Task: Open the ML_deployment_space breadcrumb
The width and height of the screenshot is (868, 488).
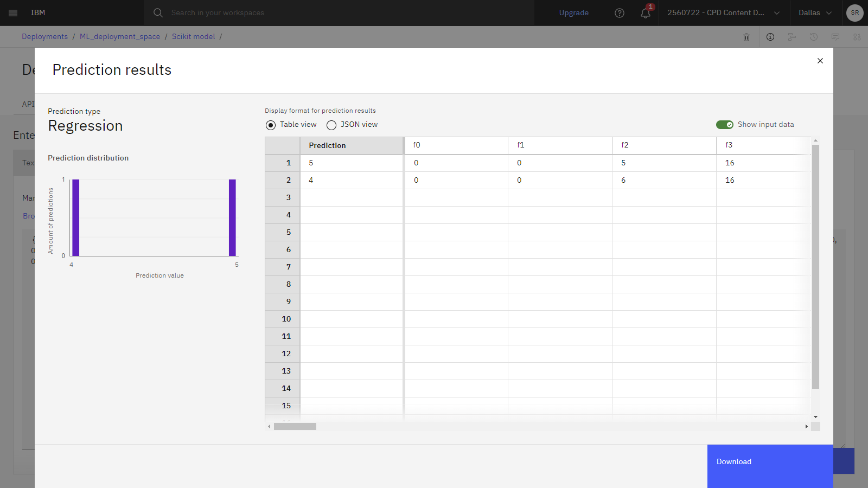Action: 119,36
